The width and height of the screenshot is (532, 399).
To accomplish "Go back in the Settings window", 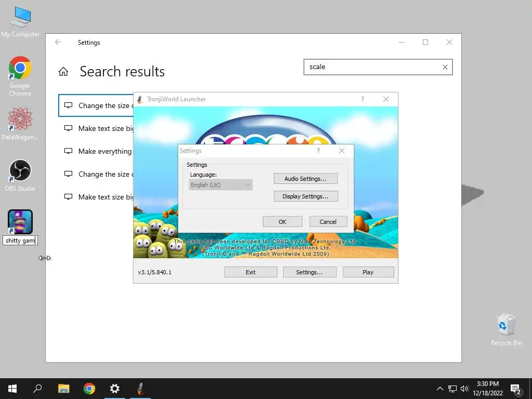I will [58, 42].
